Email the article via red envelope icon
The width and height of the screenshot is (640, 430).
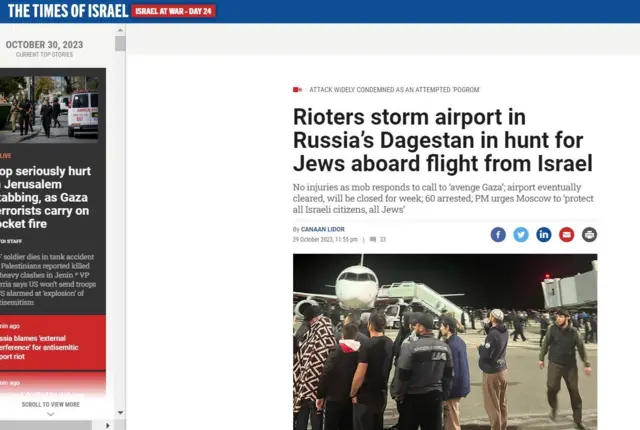pyautogui.click(x=567, y=235)
